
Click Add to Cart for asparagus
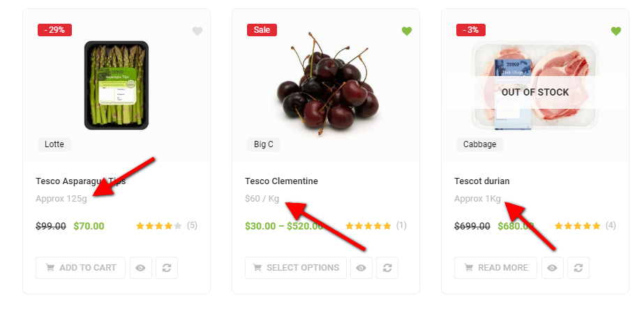click(x=81, y=268)
